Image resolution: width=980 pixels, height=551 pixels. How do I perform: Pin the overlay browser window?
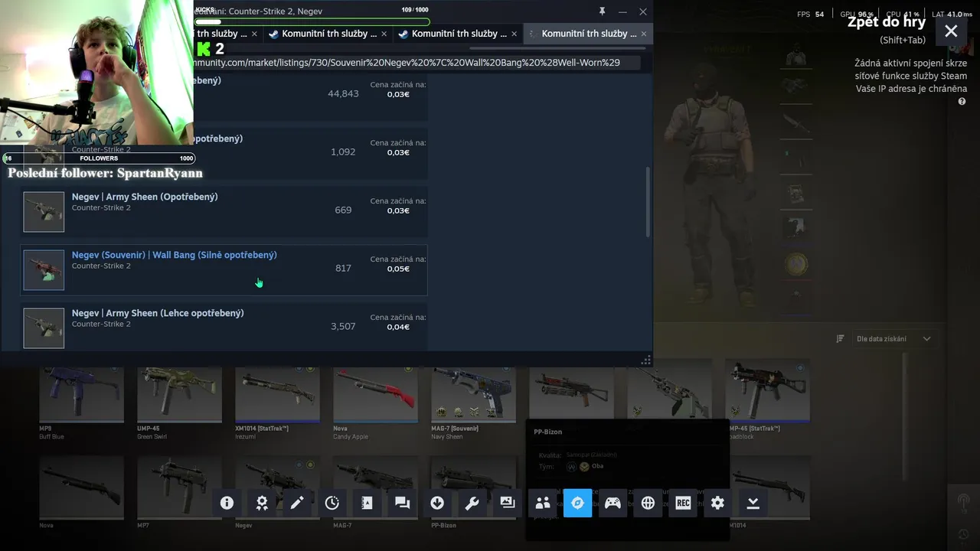click(x=602, y=11)
